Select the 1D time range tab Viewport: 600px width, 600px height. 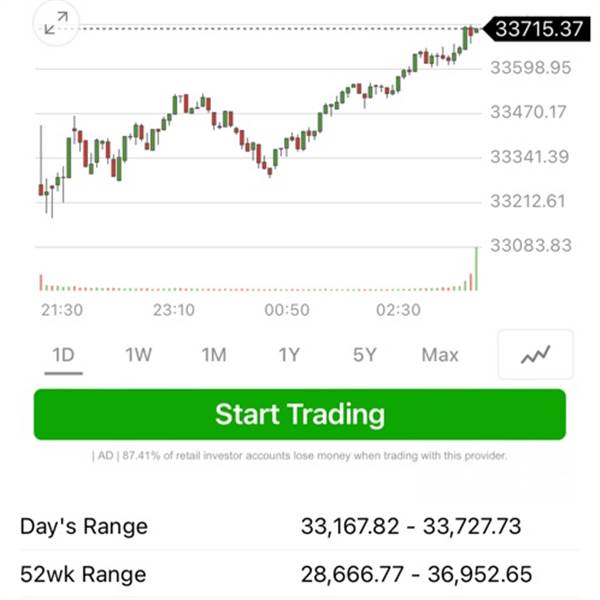[64, 355]
